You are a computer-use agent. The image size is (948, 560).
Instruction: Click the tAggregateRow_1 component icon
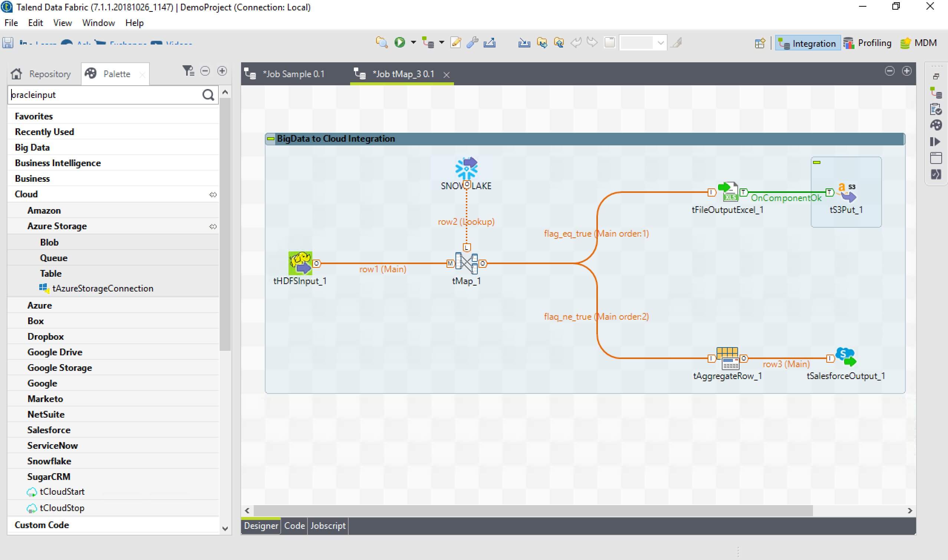[x=727, y=358]
